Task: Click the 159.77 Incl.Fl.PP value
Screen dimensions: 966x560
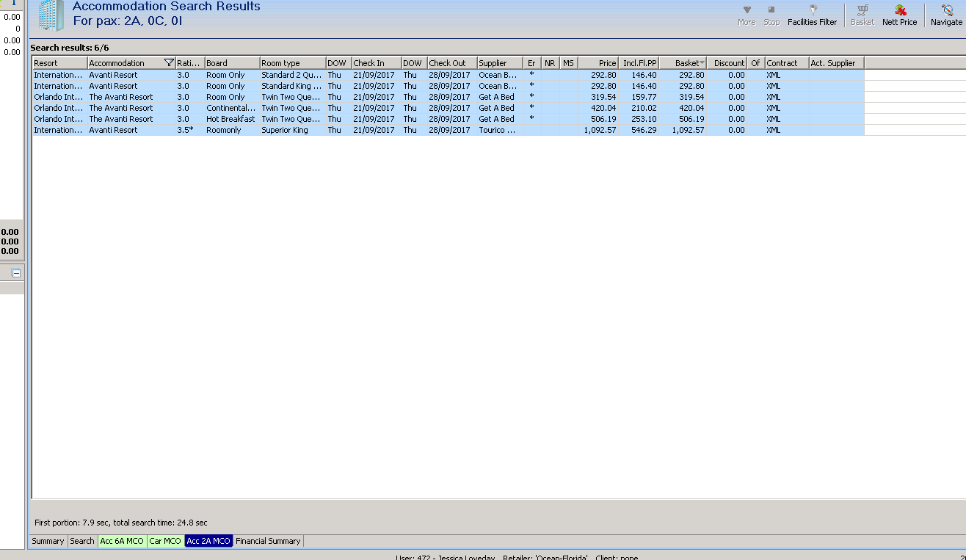Action: (x=639, y=97)
